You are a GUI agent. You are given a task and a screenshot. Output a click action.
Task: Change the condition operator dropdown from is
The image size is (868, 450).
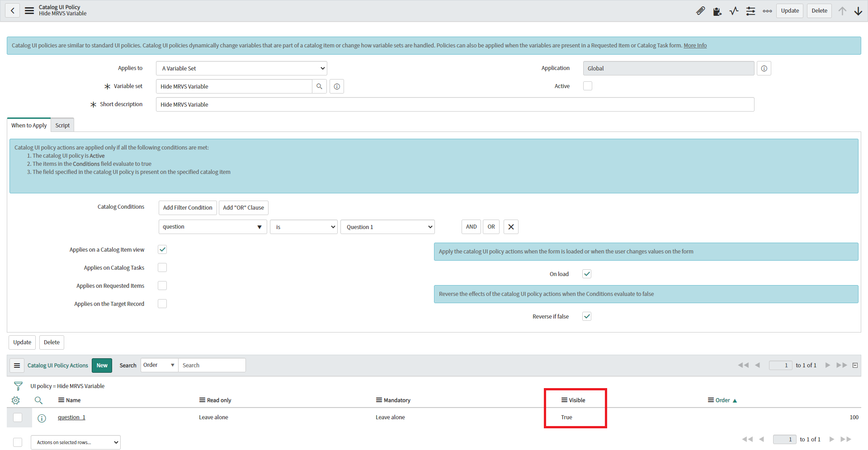(x=303, y=226)
